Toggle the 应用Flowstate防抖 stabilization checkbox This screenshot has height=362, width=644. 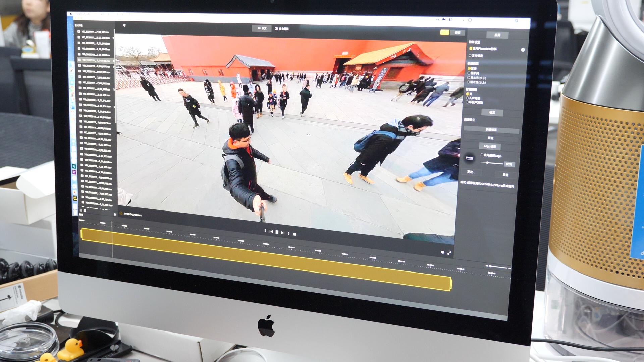tap(471, 49)
